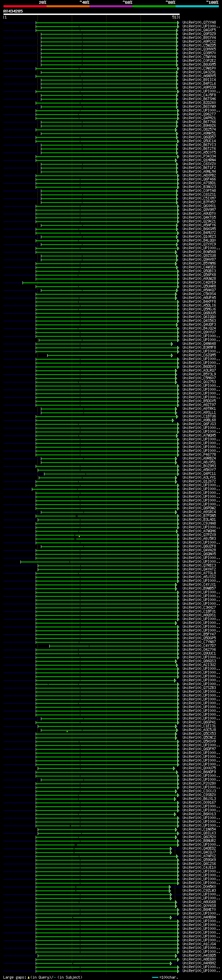Image resolution: width=222 pixels, height=980 pixels.
Task: Select the UniRef100_B4MU72 label
Action: coord(199,233)
